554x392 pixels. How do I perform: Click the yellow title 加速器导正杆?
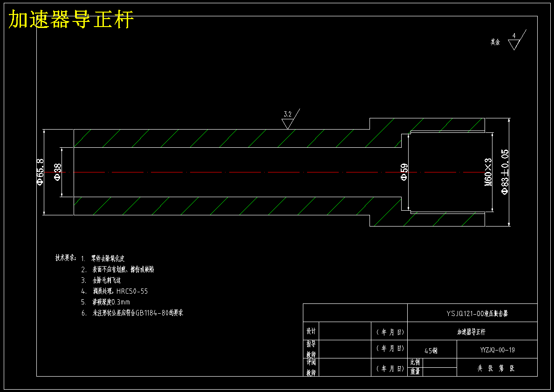coord(71,19)
